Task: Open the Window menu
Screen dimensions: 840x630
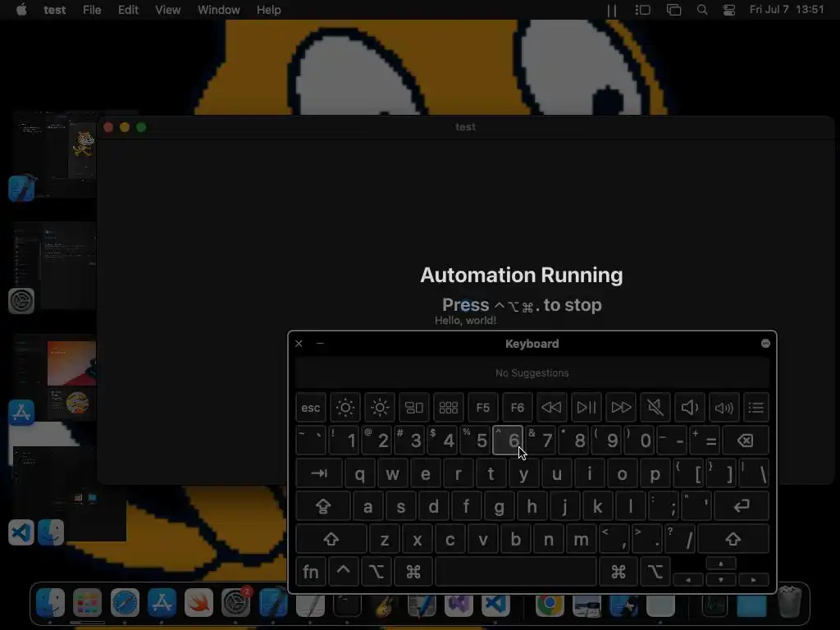Action: click(x=218, y=10)
